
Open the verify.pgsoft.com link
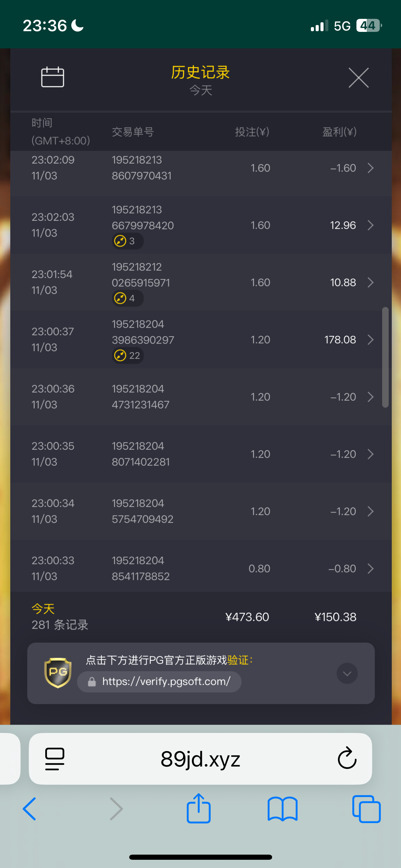click(x=166, y=682)
